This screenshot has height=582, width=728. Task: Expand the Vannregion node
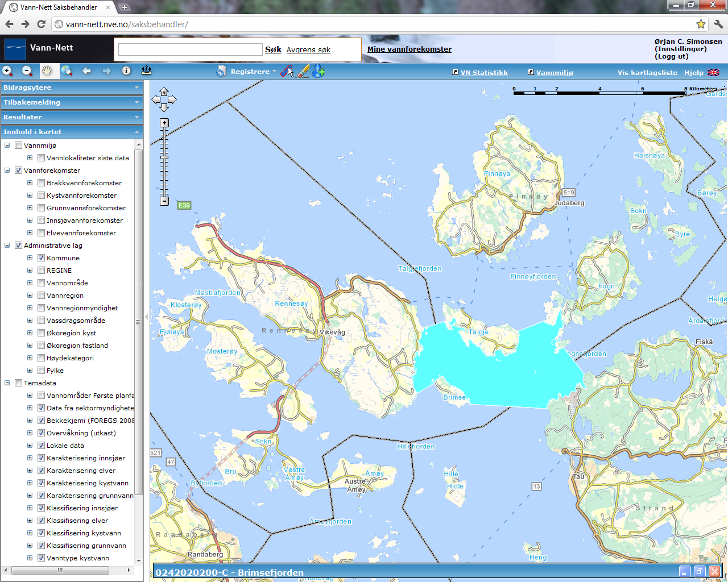tap(30, 296)
